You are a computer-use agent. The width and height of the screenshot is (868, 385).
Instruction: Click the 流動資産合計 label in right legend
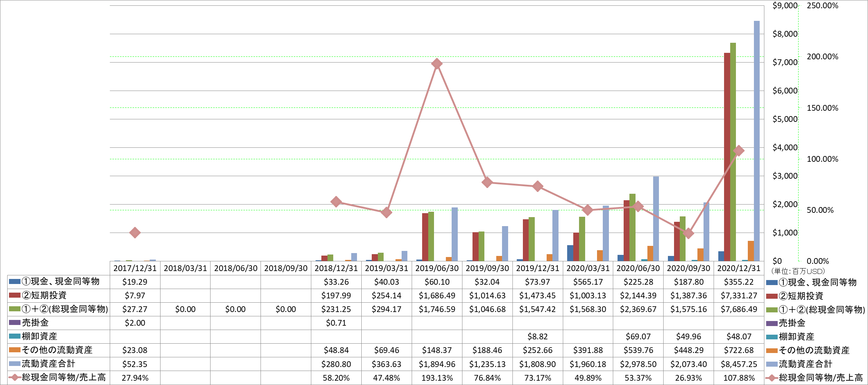(x=805, y=364)
